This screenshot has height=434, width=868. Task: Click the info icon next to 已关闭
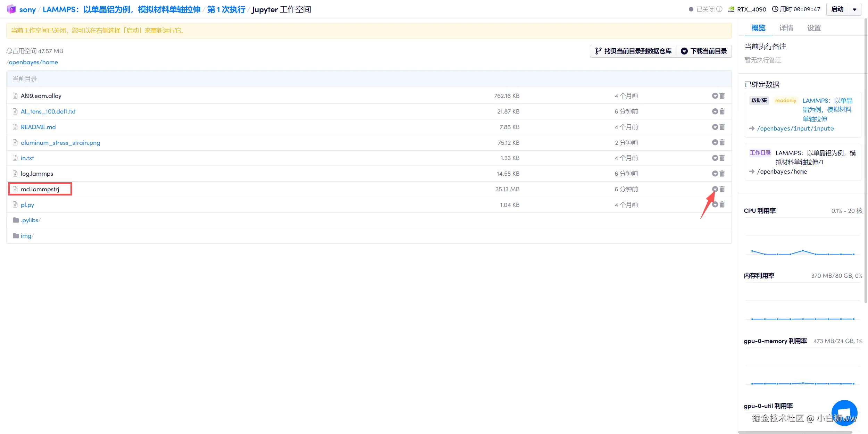pyautogui.click(x=719, y=9)
